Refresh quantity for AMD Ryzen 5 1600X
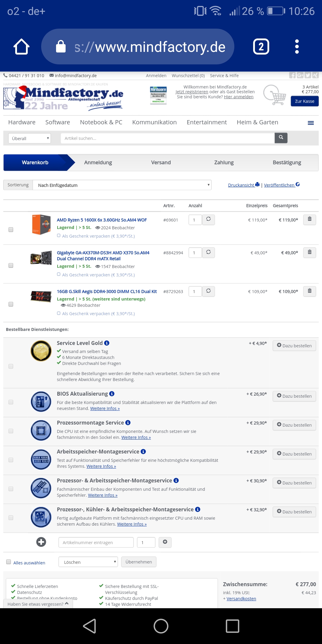The width and height of the screenshot is (322, 644). pyautogui.click(x=208, y=219)
